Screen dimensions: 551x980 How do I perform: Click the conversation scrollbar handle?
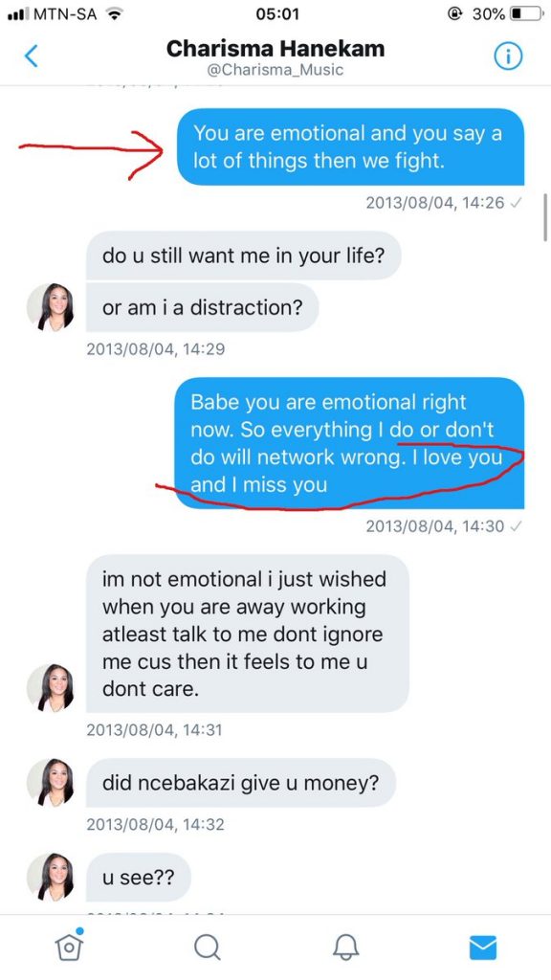(x=546, y=217)
